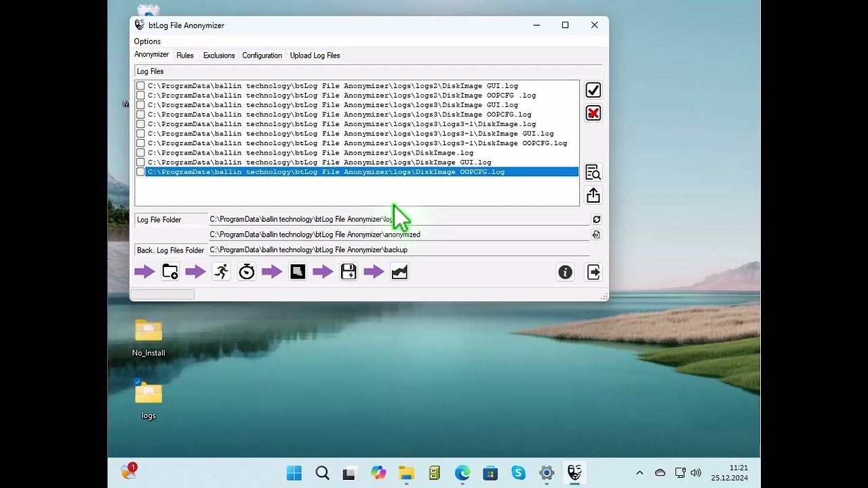
Task: Tick the checkbox for logs\logs3\DiskImage GUI.log
Action: click(x=140, y=105)
